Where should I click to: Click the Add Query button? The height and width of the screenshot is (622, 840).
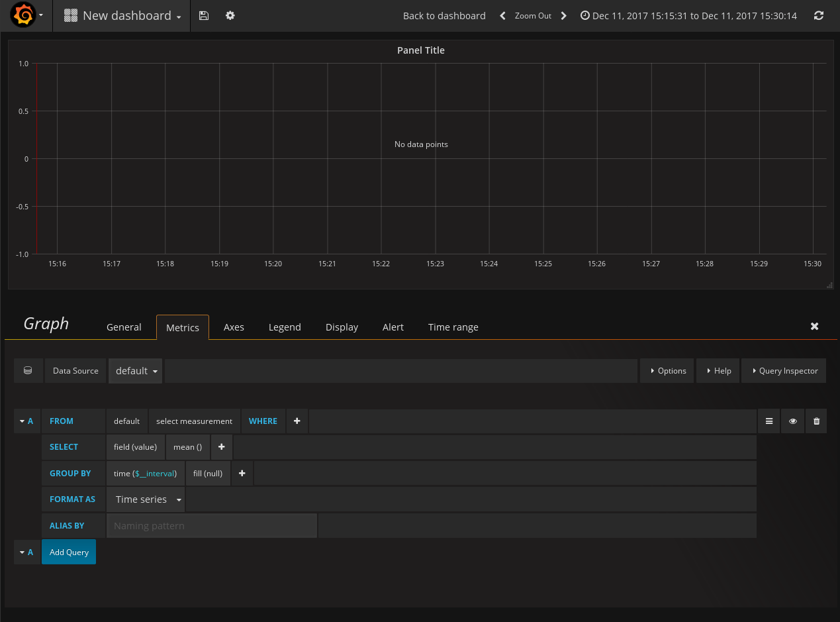(x=69, y=552)
